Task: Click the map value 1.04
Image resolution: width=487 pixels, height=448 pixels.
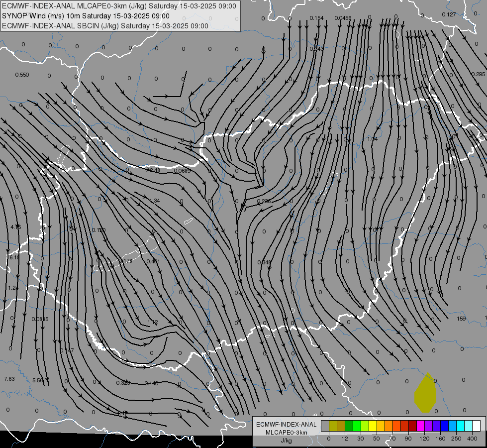Action: [373, 139]
